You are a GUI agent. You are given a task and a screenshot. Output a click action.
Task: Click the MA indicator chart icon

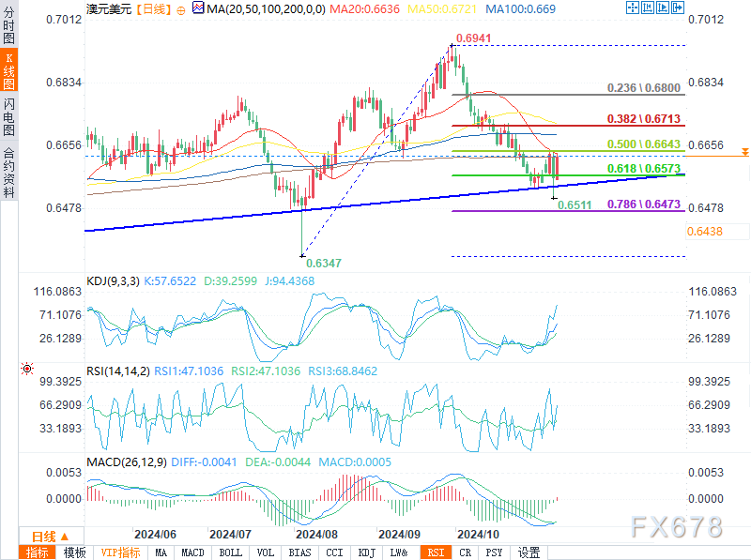click(x=197, y=8)
